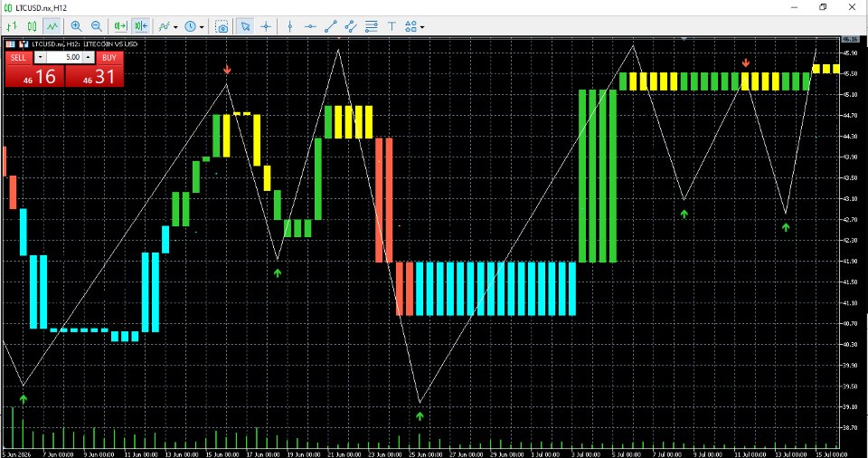The image size is (868, 458).
Task: Decrease trade volume with down arrow
Action: pos(41,58)
